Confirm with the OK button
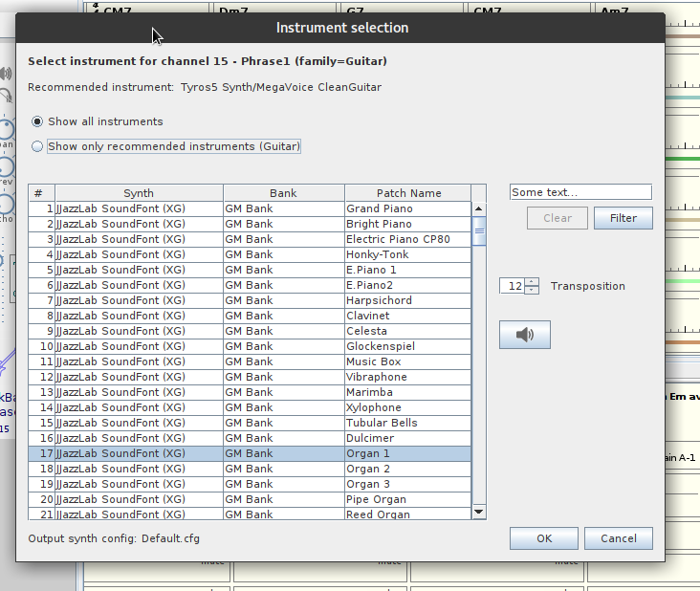This screenshot has width=700, height=591. (544, 538)
